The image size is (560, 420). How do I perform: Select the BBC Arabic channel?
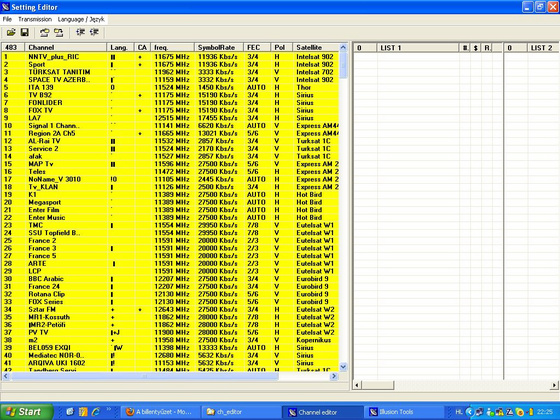tap(170, 279)
